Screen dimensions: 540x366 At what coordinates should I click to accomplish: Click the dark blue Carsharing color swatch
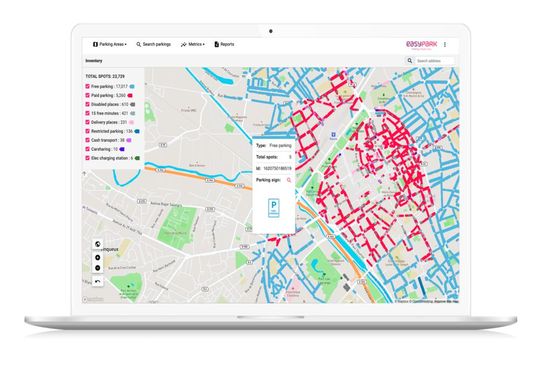(122, 149)
